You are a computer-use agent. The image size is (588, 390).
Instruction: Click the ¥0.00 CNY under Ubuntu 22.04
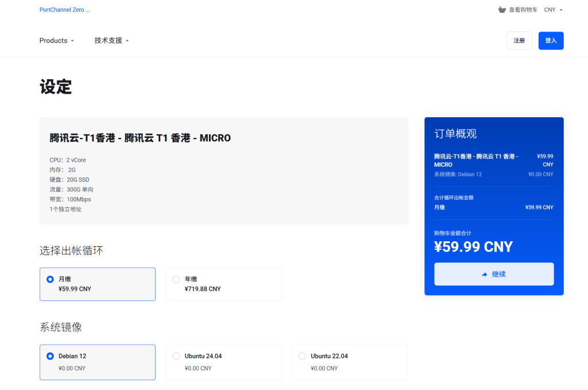tap(324, 369)
